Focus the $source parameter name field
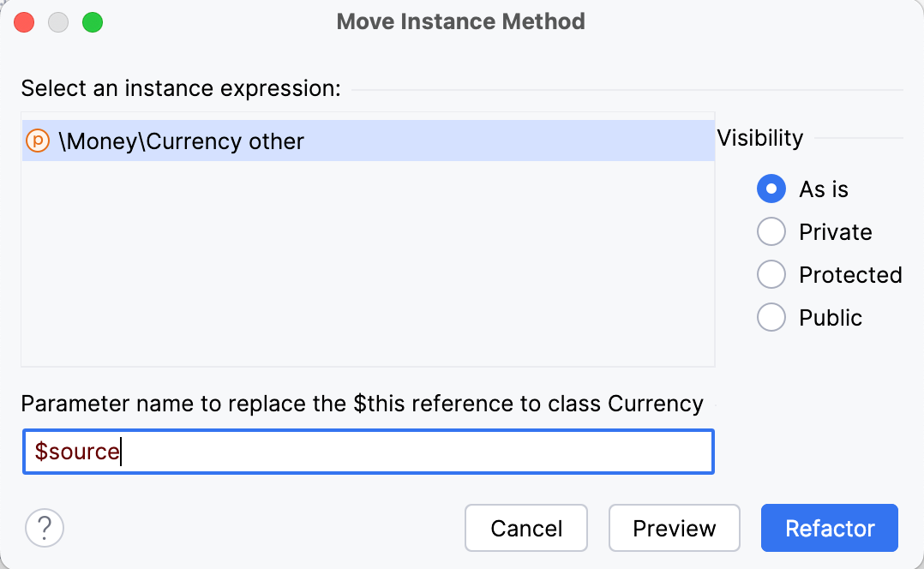The image size is (924, 569). [x=369, y=452]
